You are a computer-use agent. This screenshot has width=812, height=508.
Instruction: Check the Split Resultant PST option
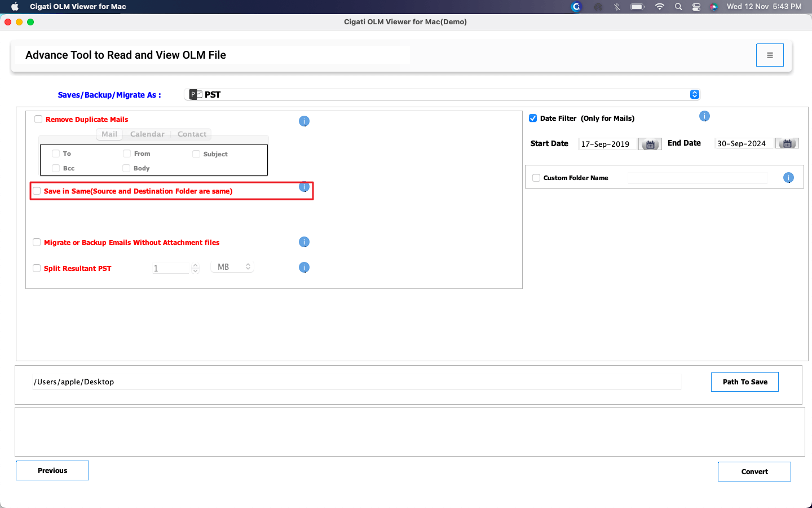(37, 268)
